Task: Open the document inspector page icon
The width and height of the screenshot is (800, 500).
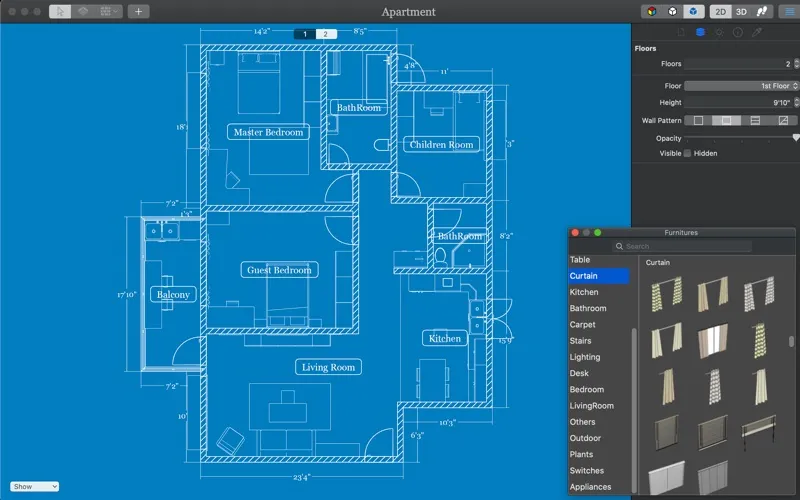Action: tap(681, 32)
